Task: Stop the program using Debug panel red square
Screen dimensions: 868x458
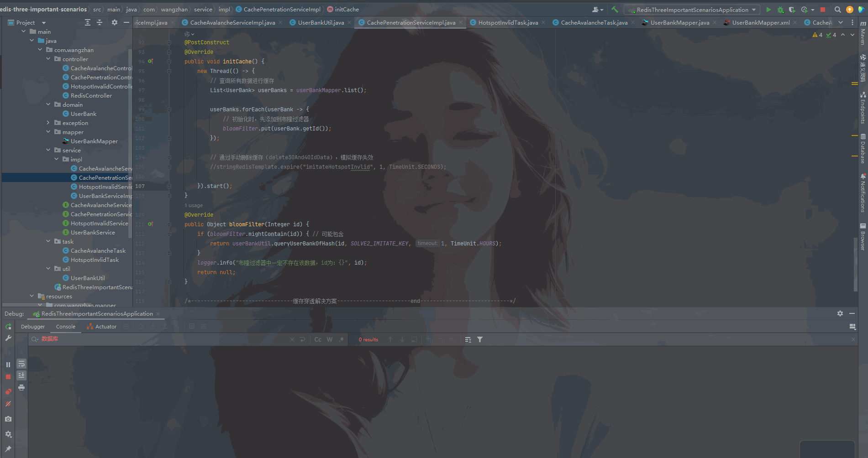Action: coord(8,377)
